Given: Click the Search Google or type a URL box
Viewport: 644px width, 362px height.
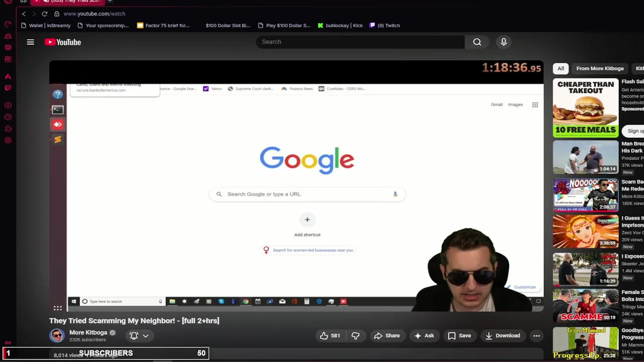Looking at the screenshot, I should tap(307, 194).
